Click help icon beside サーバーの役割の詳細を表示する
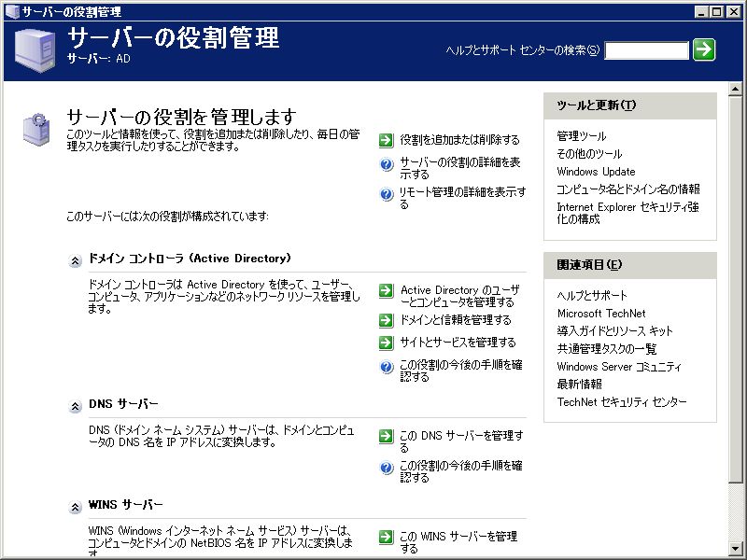The height and width of the screenshot is (560, 747). (x=387, y=165)
